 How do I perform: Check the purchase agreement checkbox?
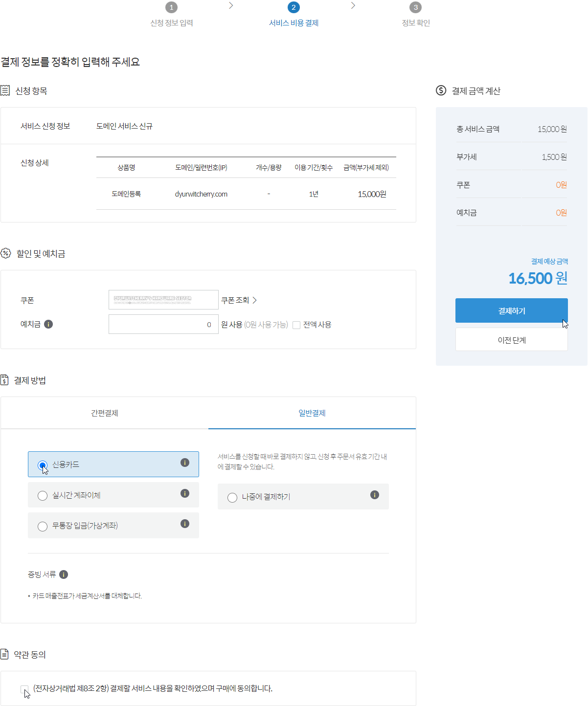(24, 689)
